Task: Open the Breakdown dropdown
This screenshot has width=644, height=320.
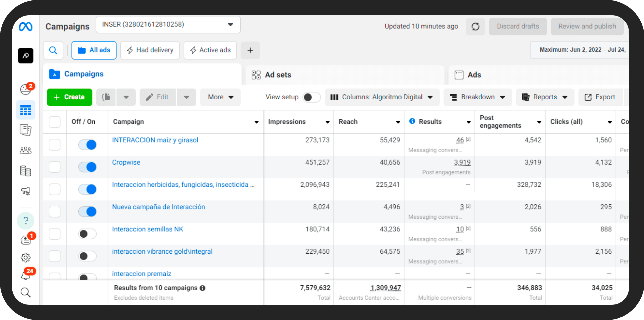Action: click(x=477, y=97)
